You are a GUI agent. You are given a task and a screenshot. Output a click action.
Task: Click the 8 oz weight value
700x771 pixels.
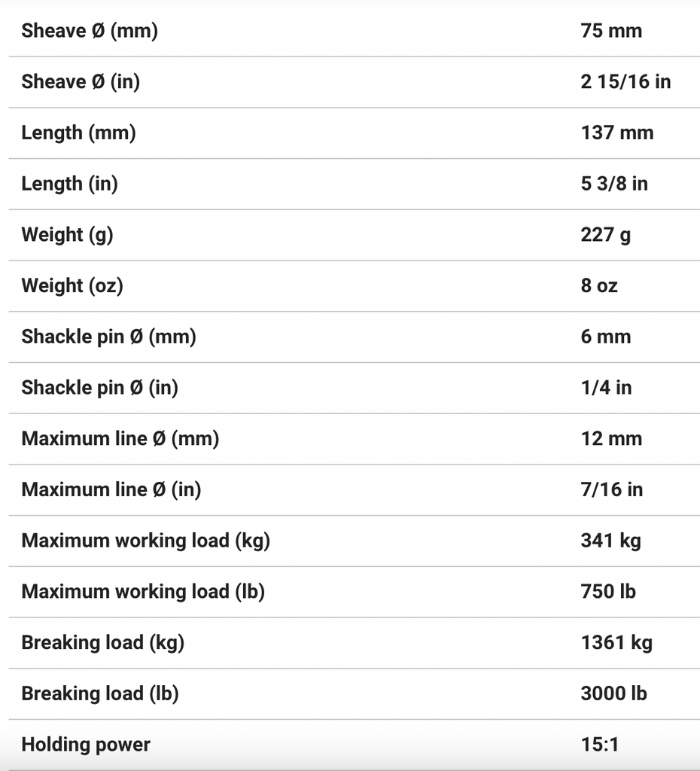[x=598, y=285]
